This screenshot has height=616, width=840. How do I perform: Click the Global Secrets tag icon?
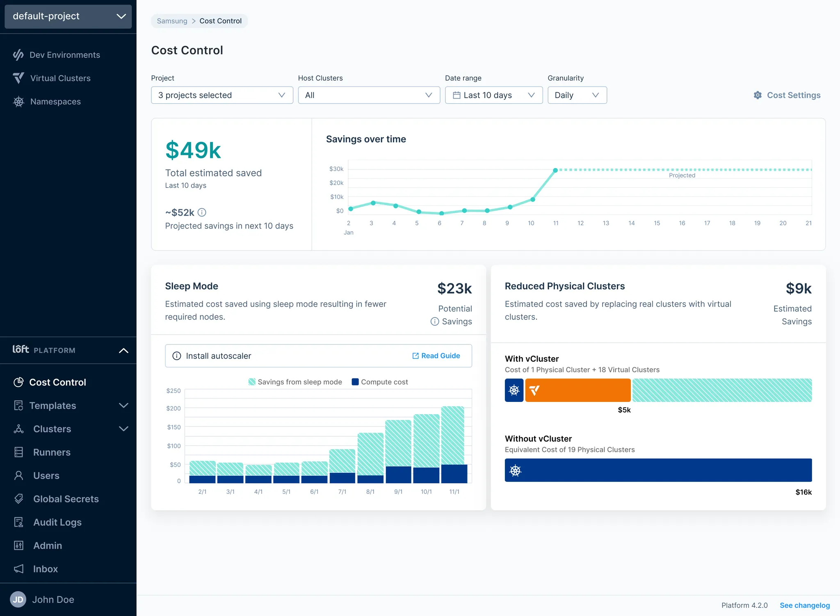click(x=18, y=499)
